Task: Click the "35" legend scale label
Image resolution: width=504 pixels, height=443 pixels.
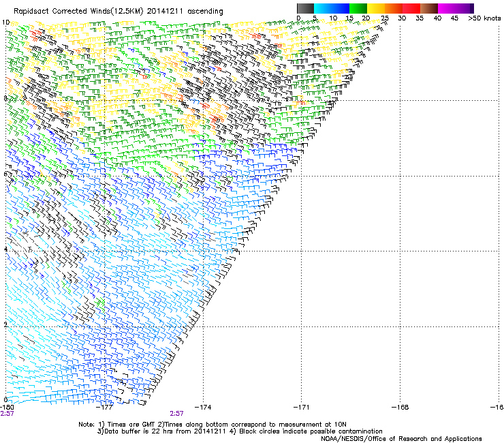Action: 420,18
